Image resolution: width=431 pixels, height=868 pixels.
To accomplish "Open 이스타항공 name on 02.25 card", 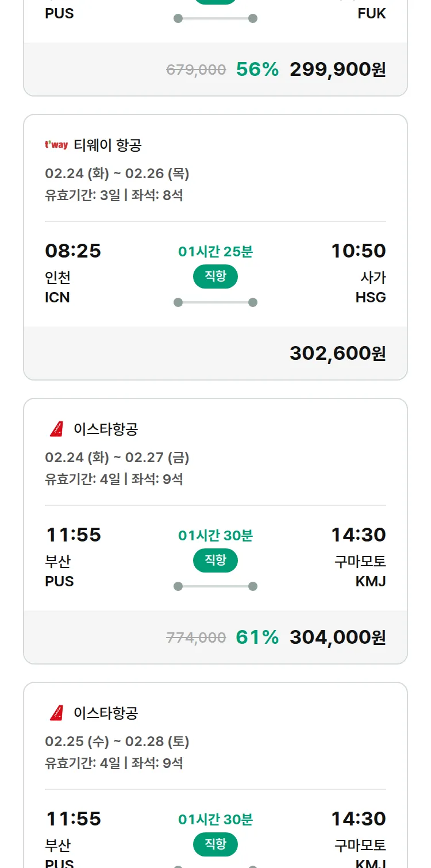I will (x=106, y=713).
